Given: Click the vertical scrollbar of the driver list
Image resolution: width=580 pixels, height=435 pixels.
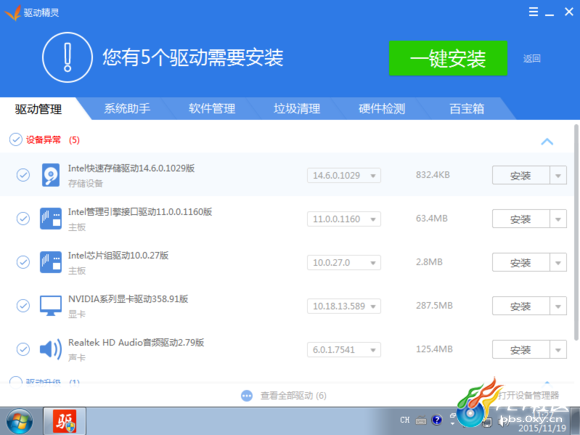Looking at the screenshot, I should [576, 233].
